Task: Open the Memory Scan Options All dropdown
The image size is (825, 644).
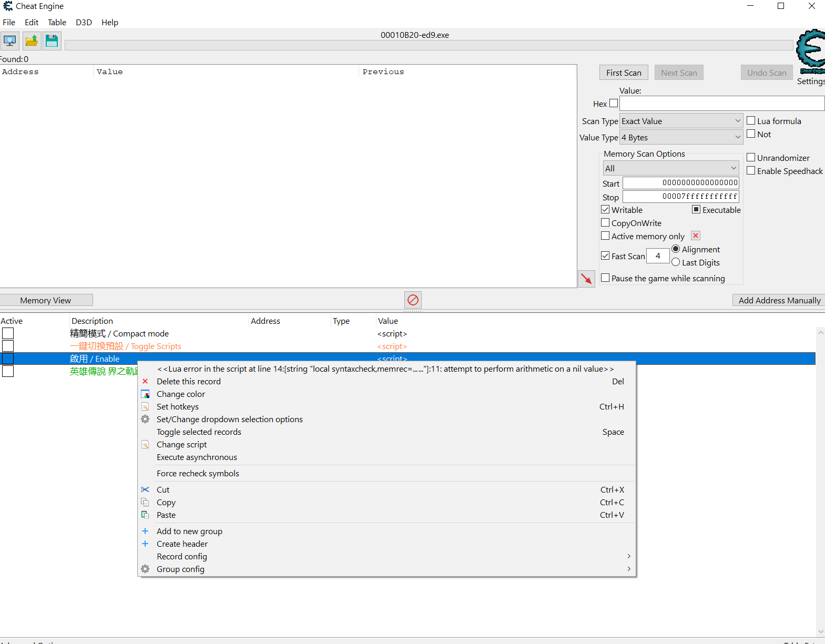Action: 671,168
